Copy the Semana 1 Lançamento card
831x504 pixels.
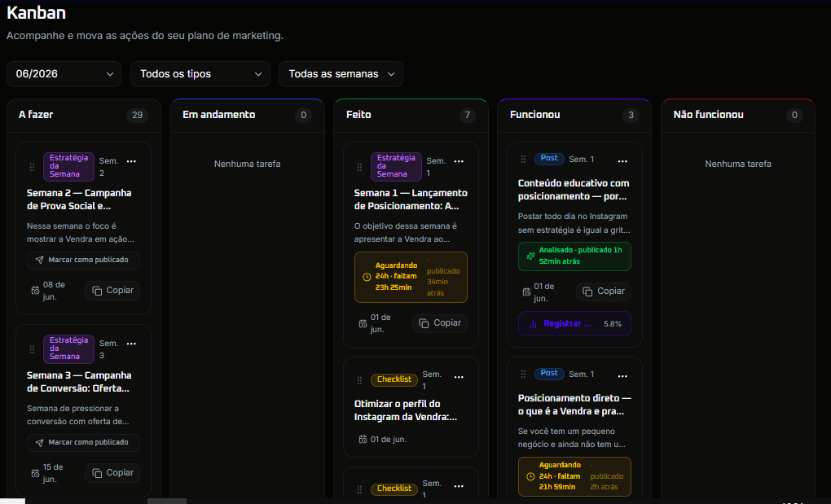pos(440,323)
